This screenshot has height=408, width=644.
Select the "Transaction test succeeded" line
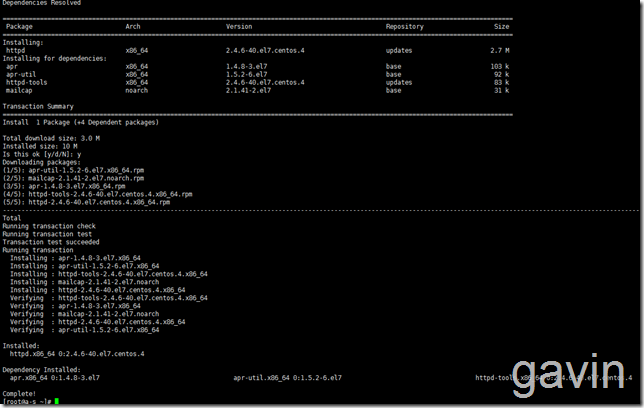tap(51, 242)
